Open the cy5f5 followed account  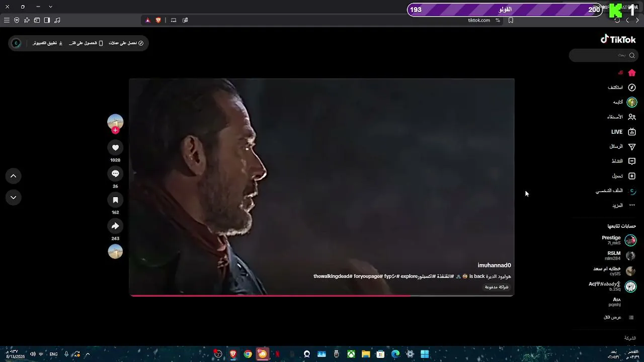(615, 271)
